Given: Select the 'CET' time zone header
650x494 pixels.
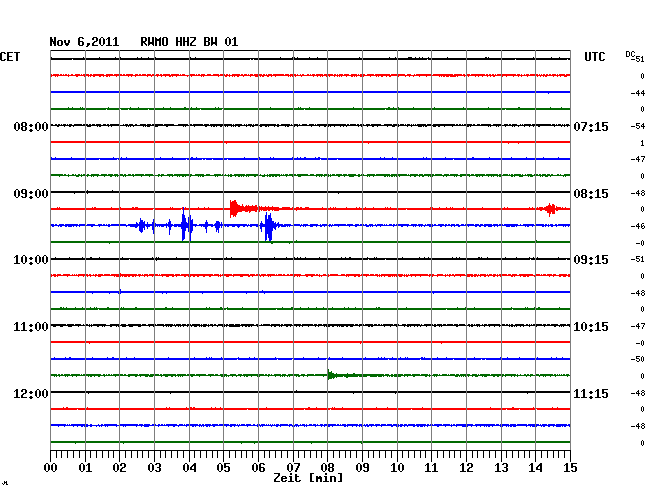Looking at the screenshot, I should 10,57.
